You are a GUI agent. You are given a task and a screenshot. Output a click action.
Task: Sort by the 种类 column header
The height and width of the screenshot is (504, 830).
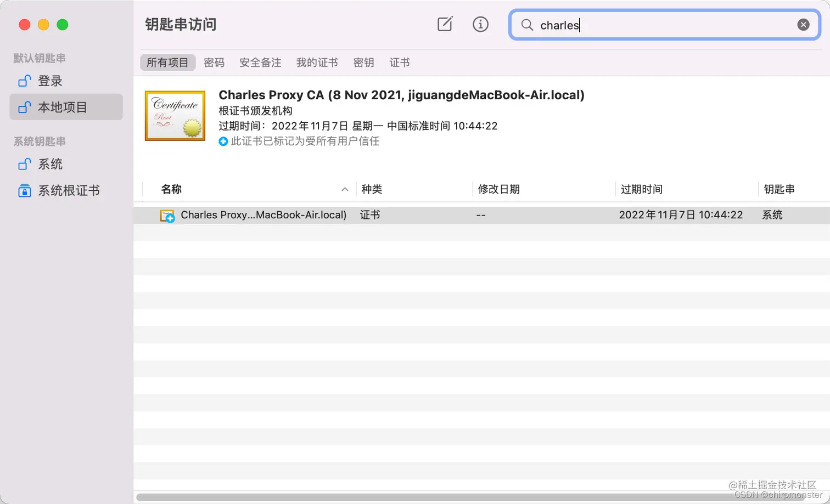[x=414, y=189]
